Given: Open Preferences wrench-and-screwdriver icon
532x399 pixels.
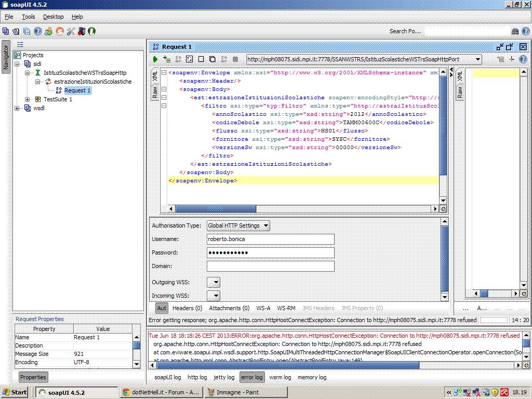Looking at the screenshot, I should [x=71, y=31].
